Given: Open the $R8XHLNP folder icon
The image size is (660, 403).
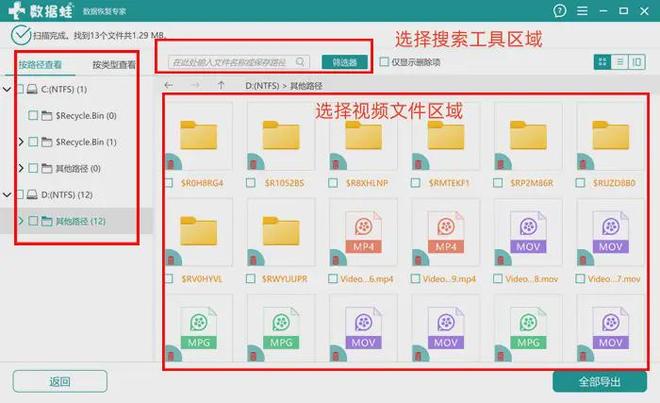Looking at the screenshot, I should (x=364, y=136).
